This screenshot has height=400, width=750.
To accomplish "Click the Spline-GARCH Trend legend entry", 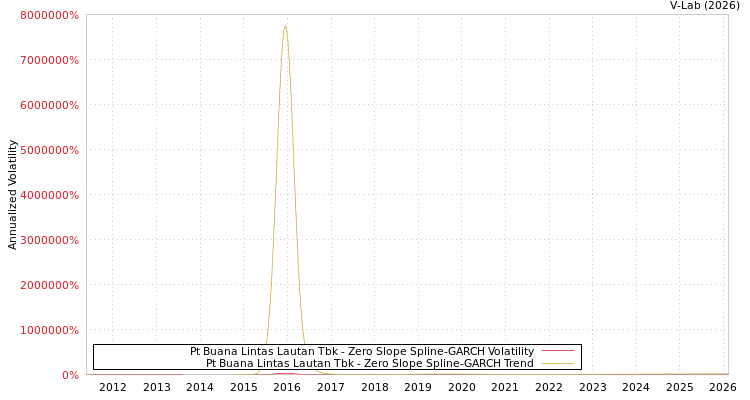I will 370,363.
